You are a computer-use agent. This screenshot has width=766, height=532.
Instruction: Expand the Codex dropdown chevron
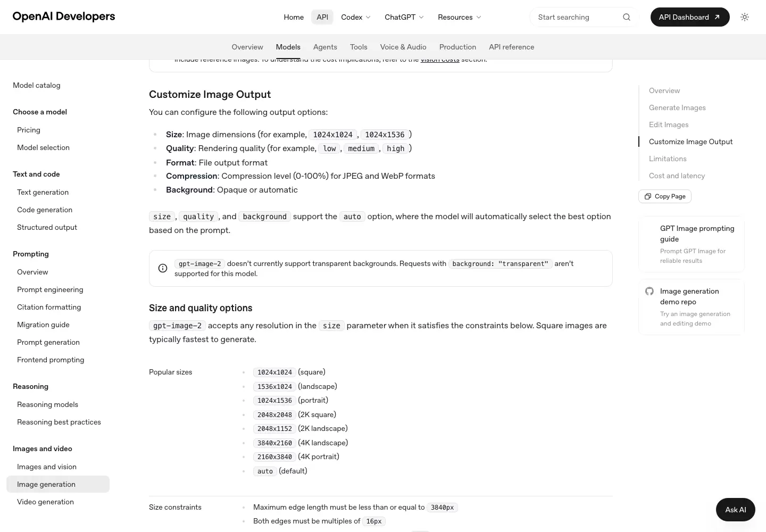tap(368, 17)
